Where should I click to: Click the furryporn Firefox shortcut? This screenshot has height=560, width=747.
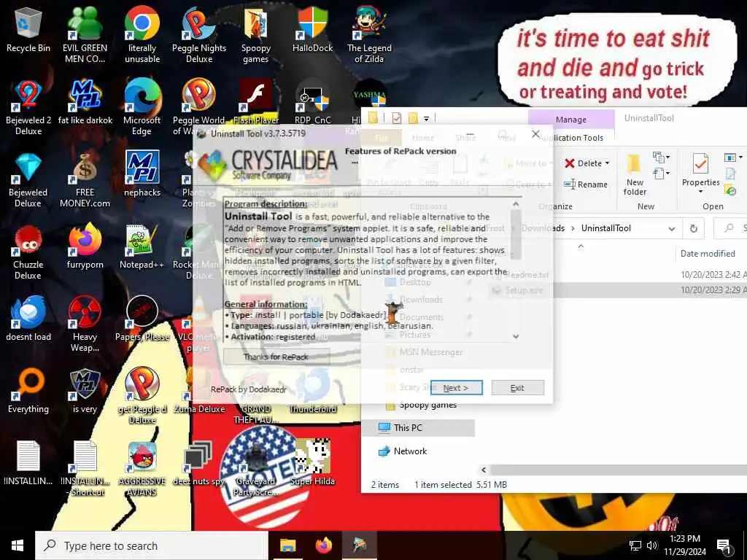coord(85,246)
